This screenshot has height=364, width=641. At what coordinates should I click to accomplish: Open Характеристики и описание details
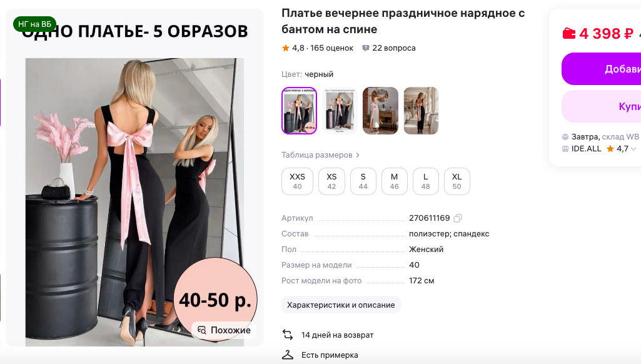[341, 305]
